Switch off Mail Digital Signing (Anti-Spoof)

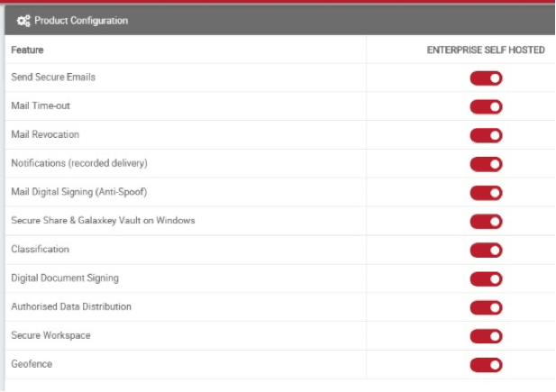[486, 193]
